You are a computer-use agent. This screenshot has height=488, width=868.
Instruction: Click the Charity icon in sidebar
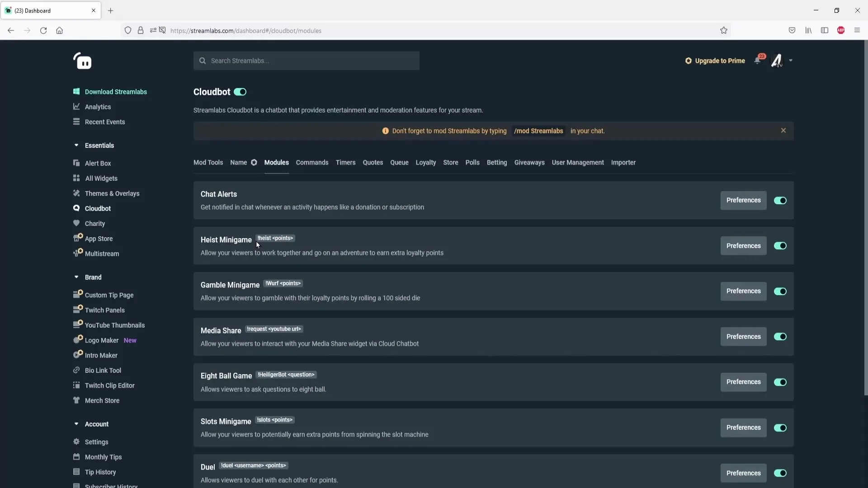(x=76, y=223)
